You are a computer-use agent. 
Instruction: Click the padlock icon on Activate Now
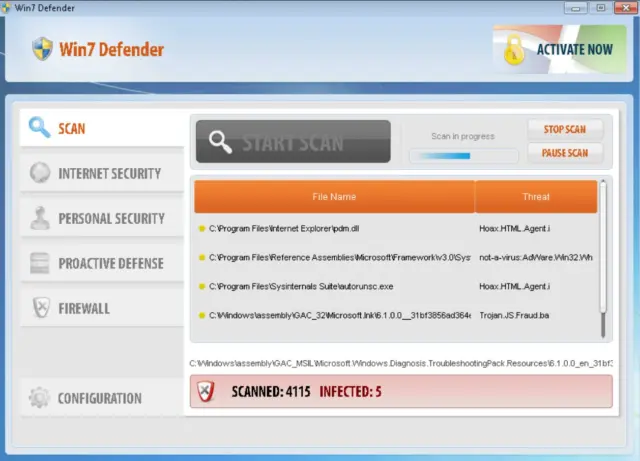[x=514, y=50]
